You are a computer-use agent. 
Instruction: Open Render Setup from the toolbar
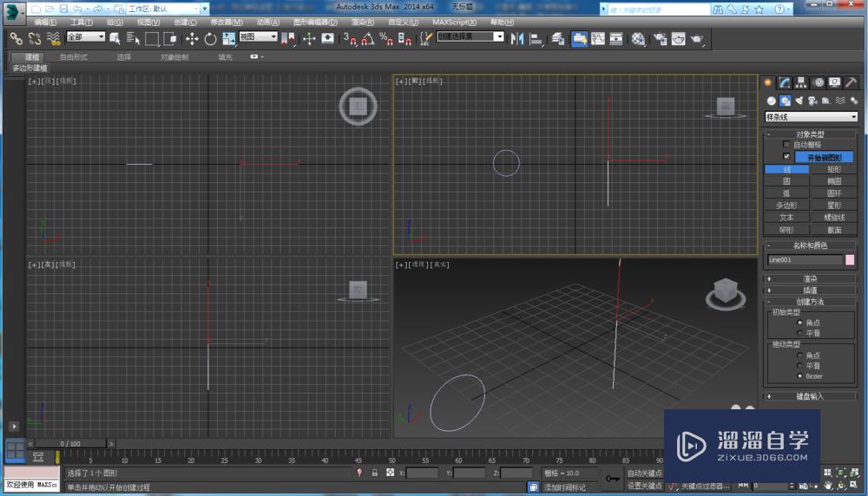point(660,39)
